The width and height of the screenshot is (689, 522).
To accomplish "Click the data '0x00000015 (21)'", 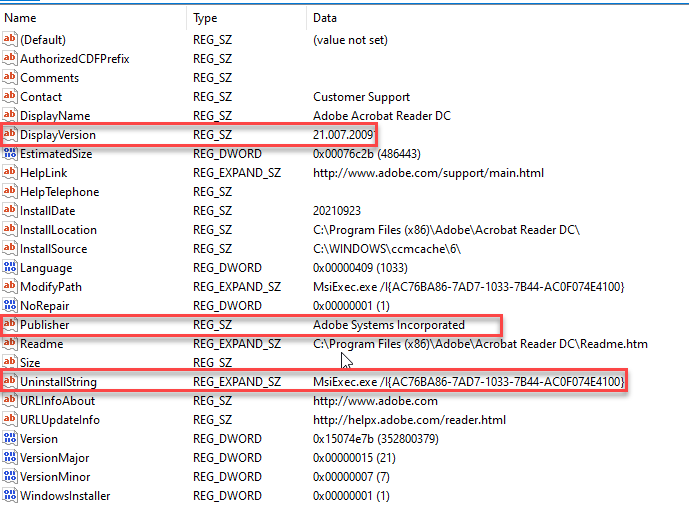I will (x=354, y=458).
